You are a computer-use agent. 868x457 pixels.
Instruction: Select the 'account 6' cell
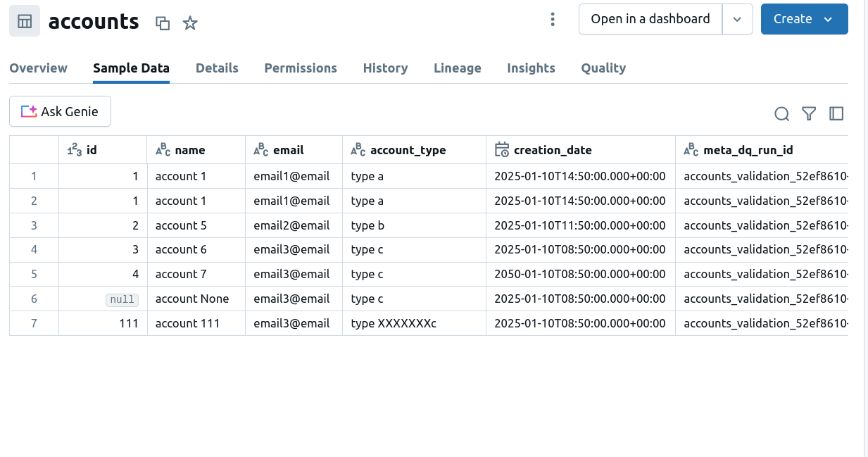[196, 250]
